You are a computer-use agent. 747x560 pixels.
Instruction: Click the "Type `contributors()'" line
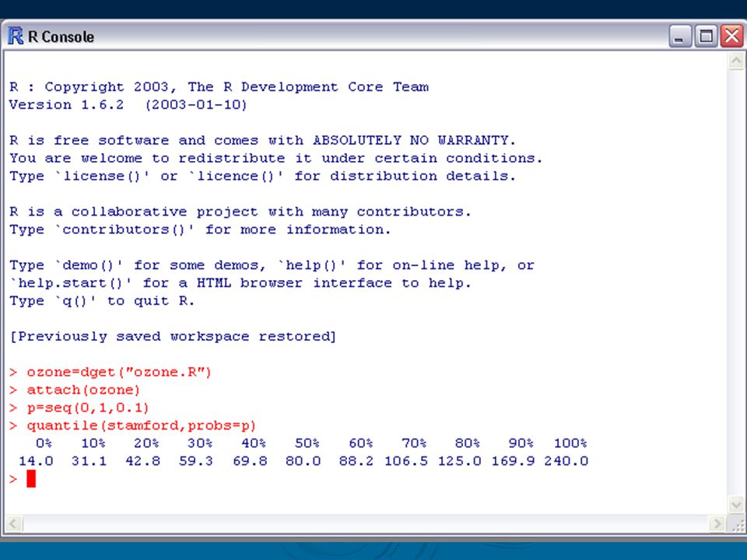(x=200, y=229)
